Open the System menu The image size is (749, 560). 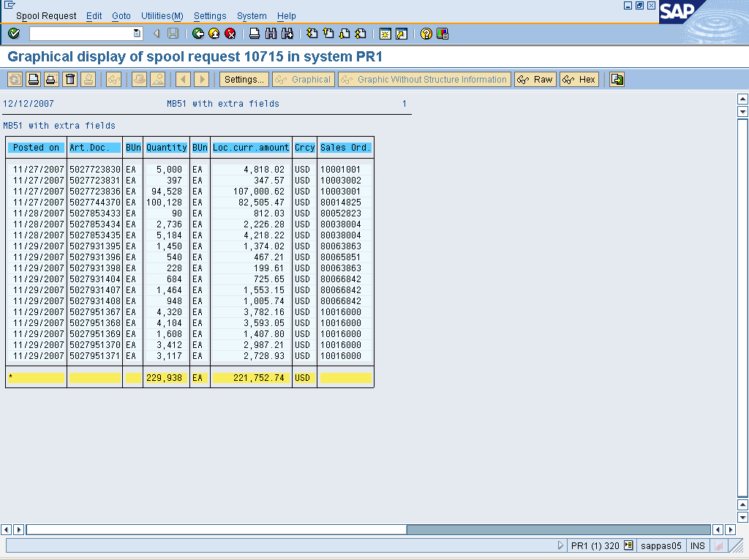[252, 16]
